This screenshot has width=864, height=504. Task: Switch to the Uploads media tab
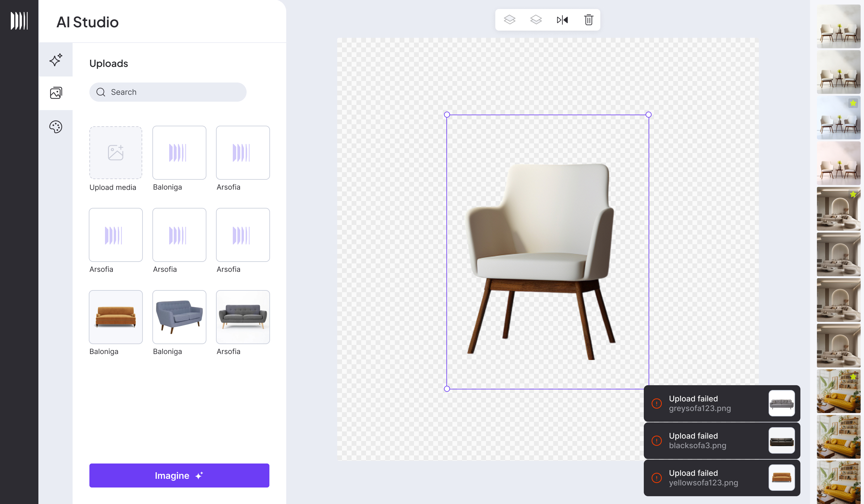55,93
